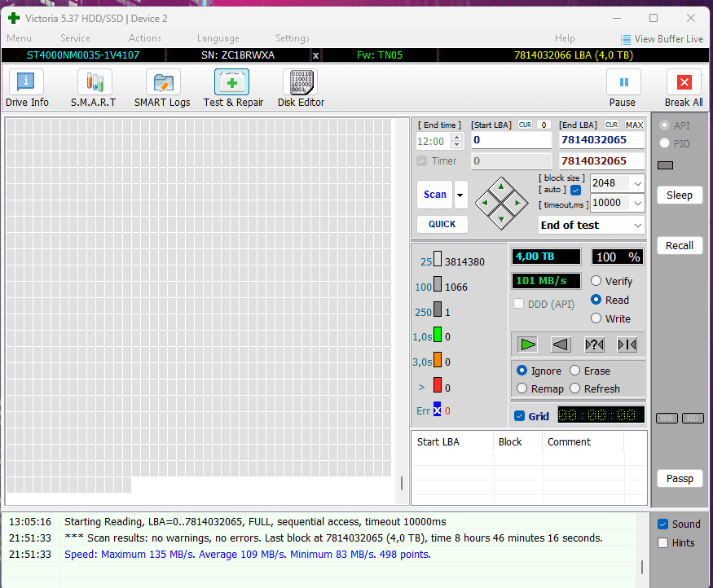Enable the Hints checkbox
Viewport: 713px width, 588px height.
(662, 542)
